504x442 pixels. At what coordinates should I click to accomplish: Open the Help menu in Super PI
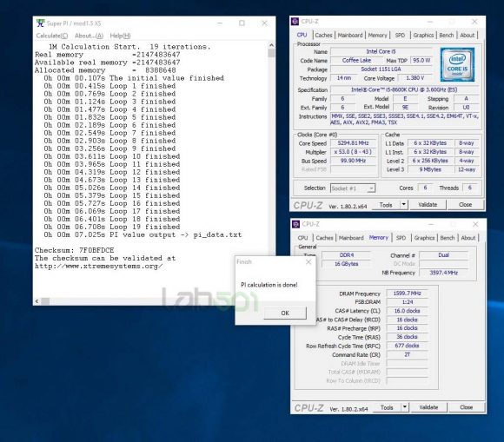click(x=120, y=36)
